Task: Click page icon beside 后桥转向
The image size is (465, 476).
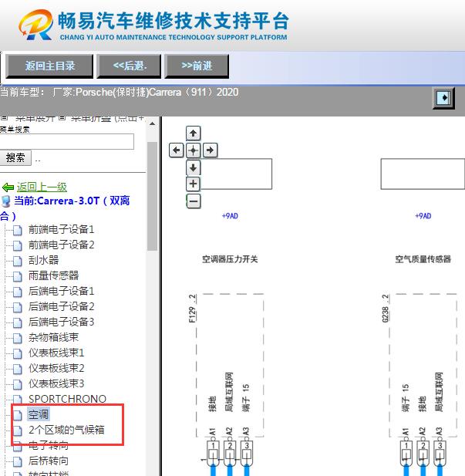Action: pyautogui.click(x=17, y=461)
